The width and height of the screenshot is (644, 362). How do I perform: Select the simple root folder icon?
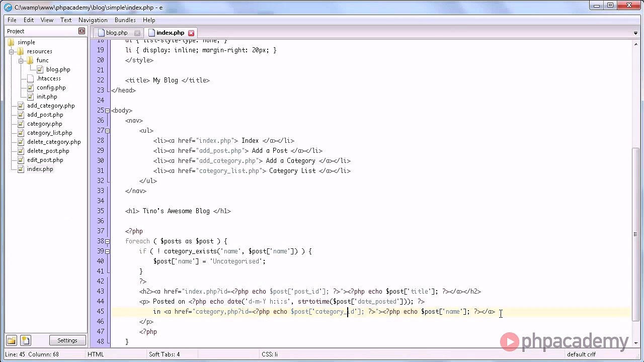(11, 42)
